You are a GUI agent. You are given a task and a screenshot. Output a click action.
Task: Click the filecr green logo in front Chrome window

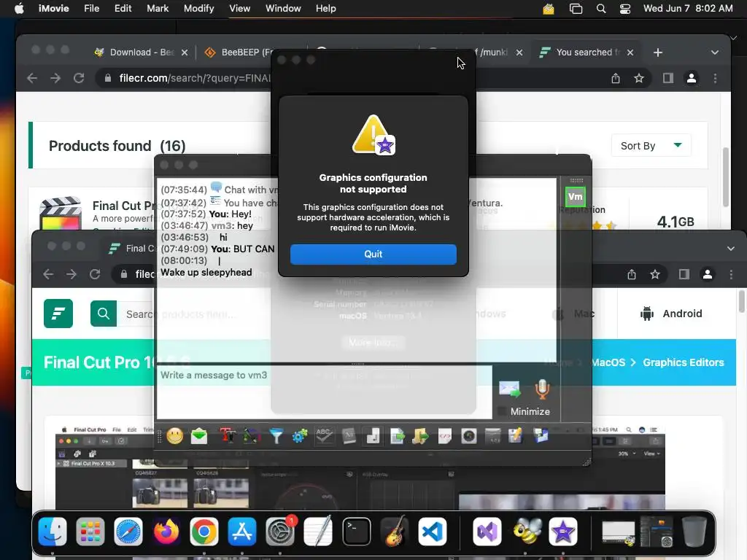[58, 314]
